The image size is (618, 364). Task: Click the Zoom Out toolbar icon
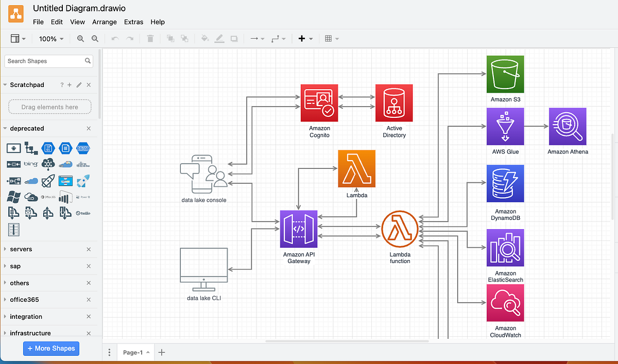(x=95, y=38)
